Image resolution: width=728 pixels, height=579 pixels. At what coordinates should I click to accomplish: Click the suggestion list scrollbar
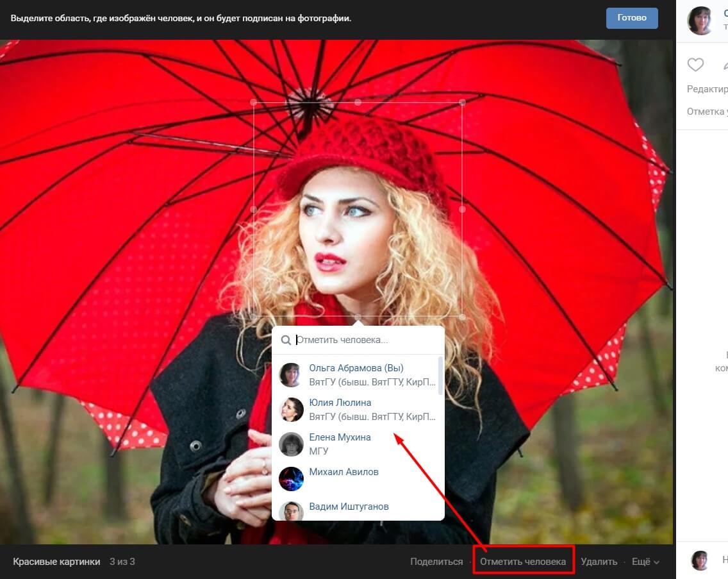pos(440,375)
